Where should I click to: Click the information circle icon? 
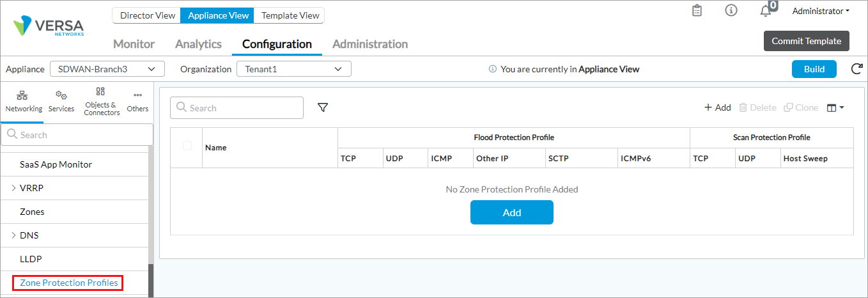click(x=731, y=11)
